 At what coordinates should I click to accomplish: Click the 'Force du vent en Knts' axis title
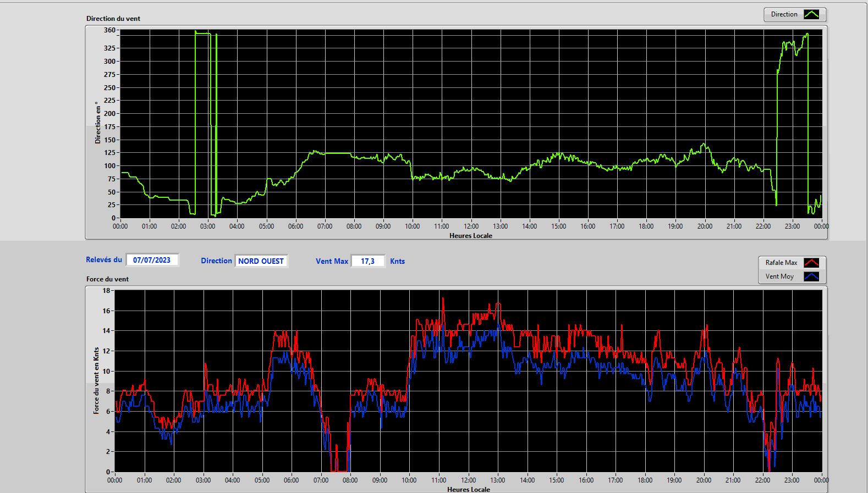pyautogui.click(x=96, y=380)
